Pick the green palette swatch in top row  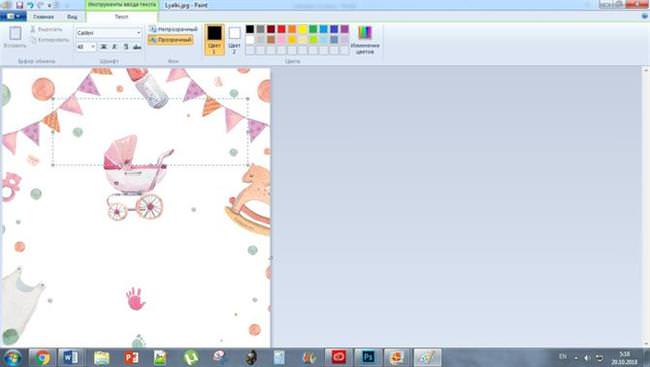313,29
